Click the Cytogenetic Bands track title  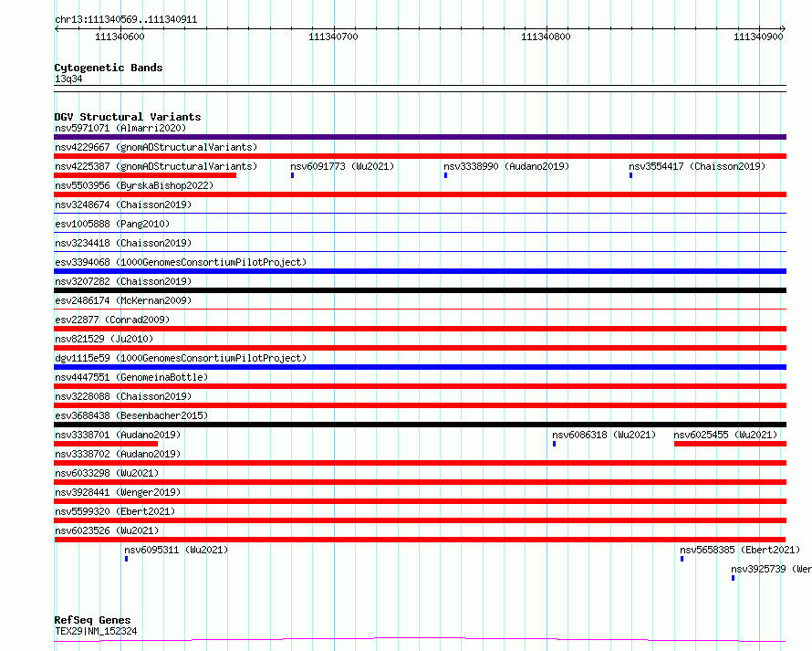tap(109, 68)
